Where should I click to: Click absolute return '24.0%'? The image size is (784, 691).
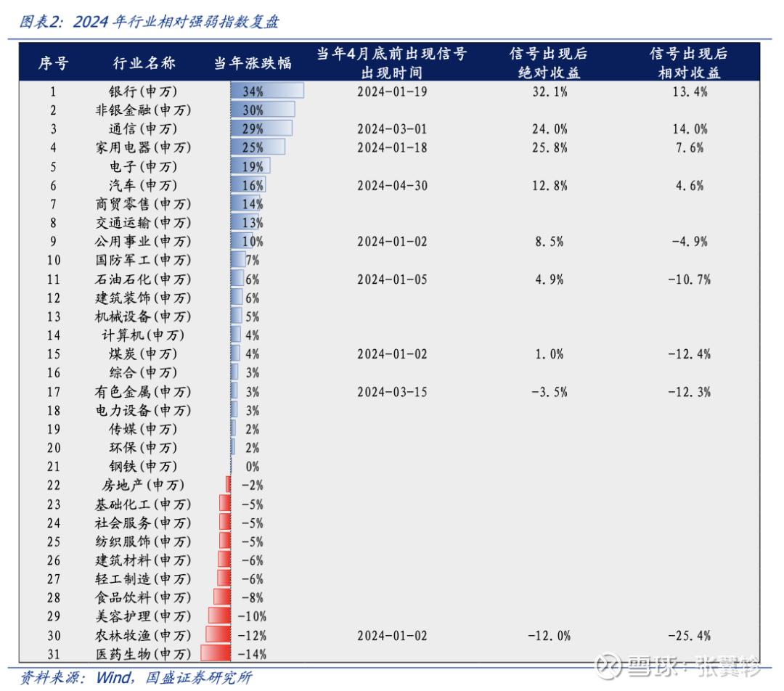pyautogui.click(x=550, y=129)
